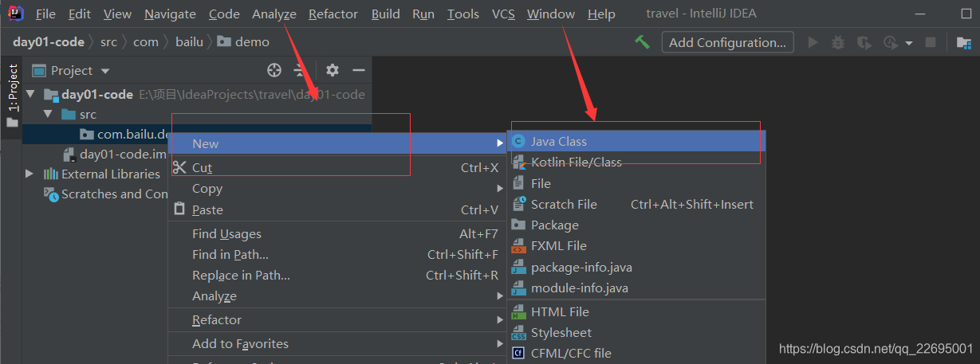Image resolution: width=980 pixels, height=364 pixels.
Task: Click the Profiler run clock icon
Action: pos(891,42)
